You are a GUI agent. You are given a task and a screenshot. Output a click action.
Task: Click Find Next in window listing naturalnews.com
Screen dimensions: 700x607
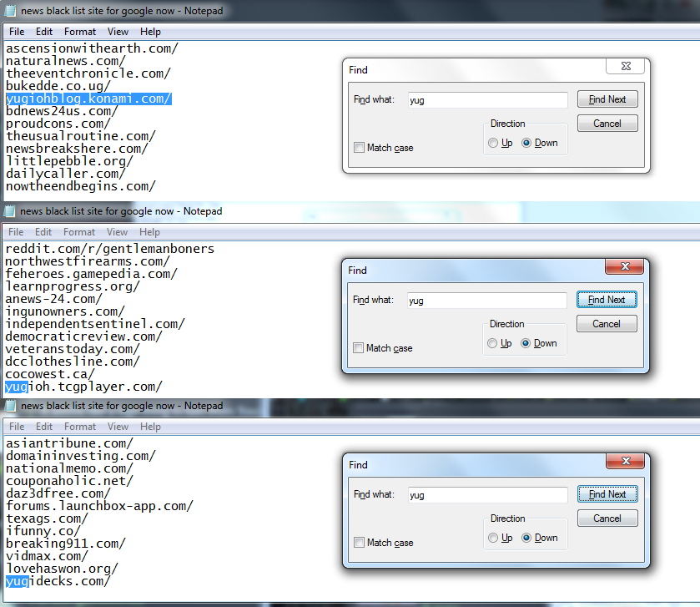pyautogui.click(x=607, y=99)
